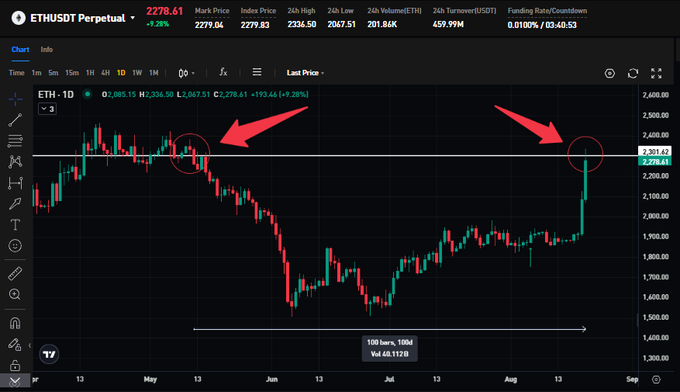Screen dimensions: 680x392
Task: Select the ruler measurement tool
Action: pyautogui.click(x=15, y=274)
